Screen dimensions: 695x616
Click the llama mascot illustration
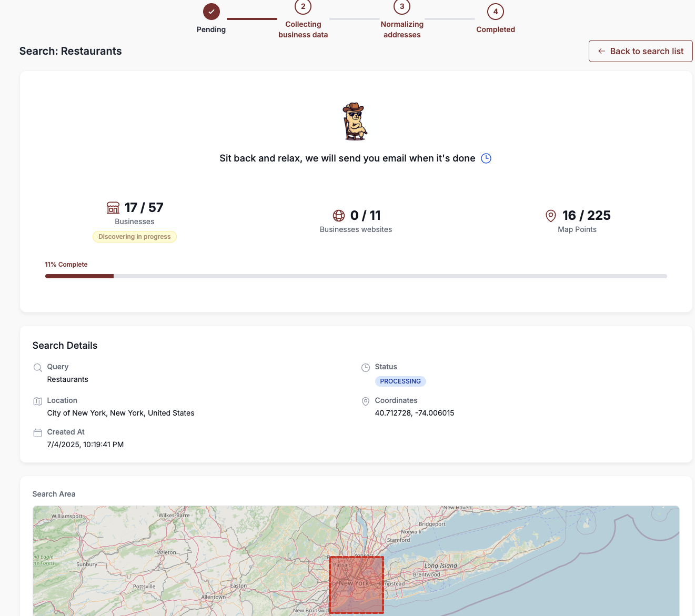(x=355, y=122)
